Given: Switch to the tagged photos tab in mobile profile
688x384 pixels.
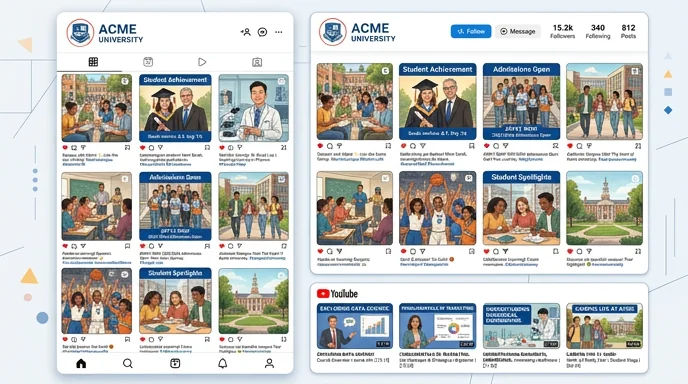Looking at the screenshot, I should [x=257, y=62].
